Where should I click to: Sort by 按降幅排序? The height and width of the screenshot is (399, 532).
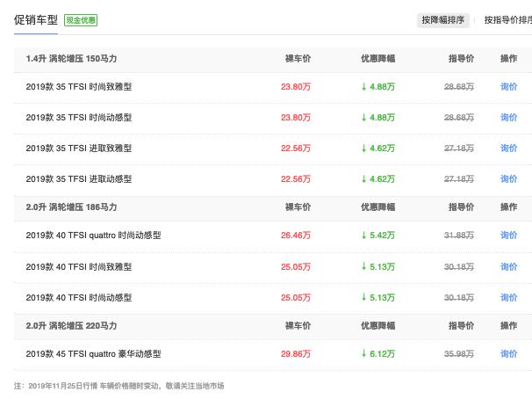click(442, 20)
